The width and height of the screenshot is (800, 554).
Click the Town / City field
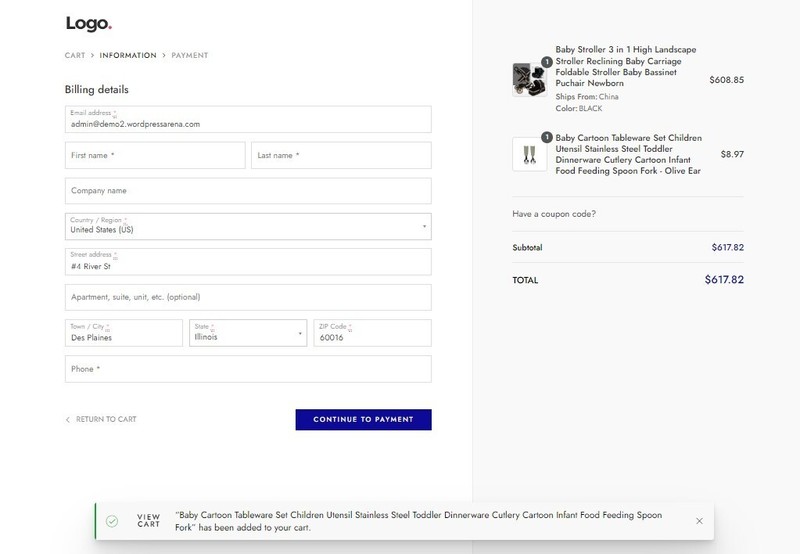click(x=123, y=333)
